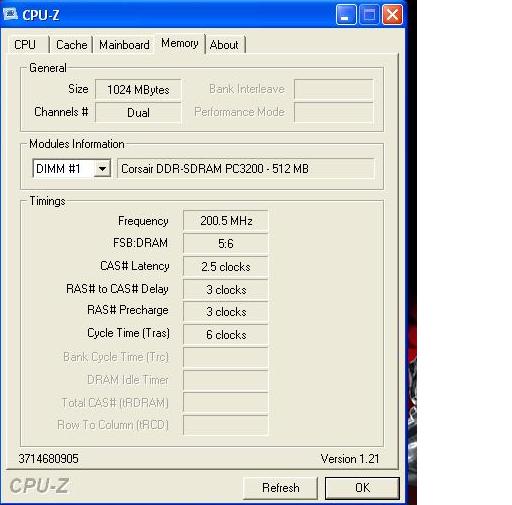This screenshot has width=512, height=505.
Task: Confirm with the OK button
Action: click(x=362, y=488)
